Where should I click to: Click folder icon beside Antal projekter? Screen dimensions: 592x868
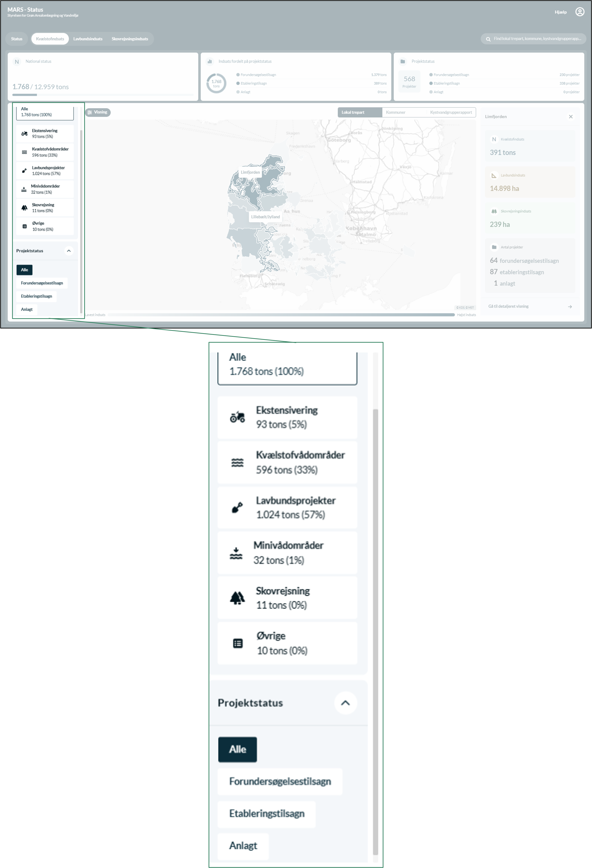(494, 247)
